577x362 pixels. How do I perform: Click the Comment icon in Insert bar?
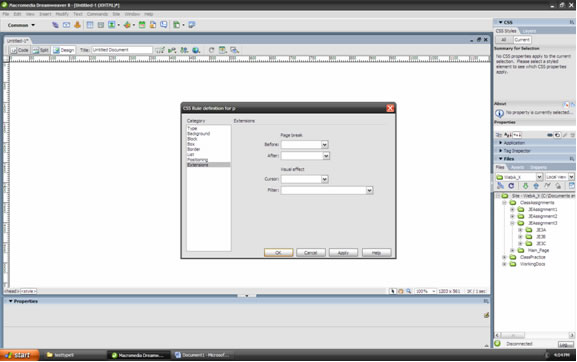[x=163, y=25]
